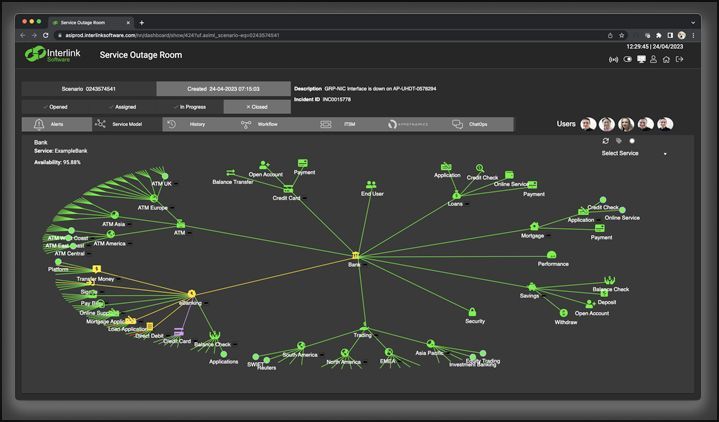Expand the Select Service dropdown

coord(634,153)
